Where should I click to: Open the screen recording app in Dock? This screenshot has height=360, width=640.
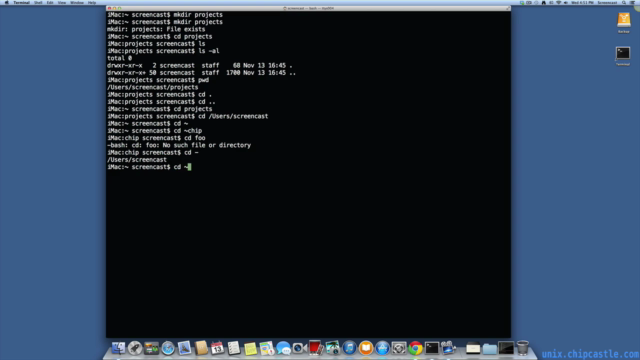click(x=448, y=348)
